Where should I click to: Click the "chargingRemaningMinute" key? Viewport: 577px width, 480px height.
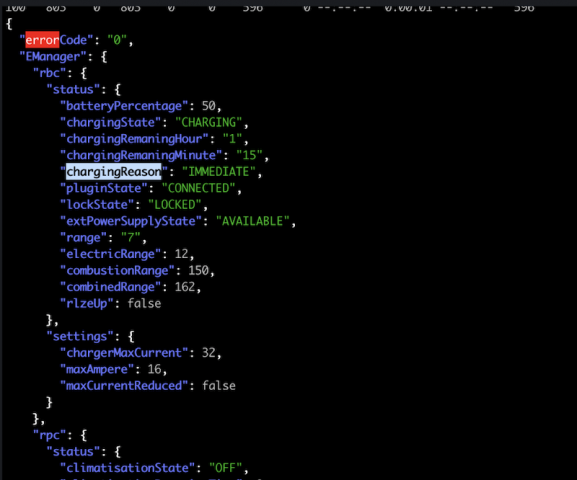tap(141, 155)
